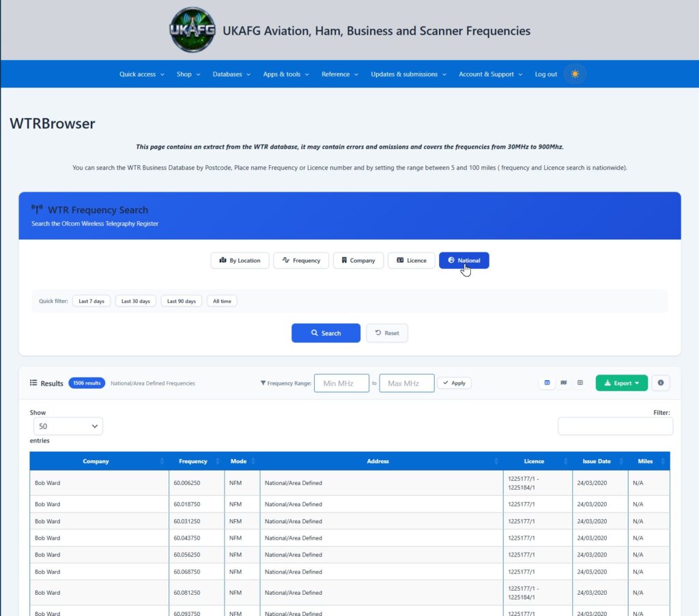Click the info icon beside Export
This screenshot has width=699, height=616.
(661, 383)
